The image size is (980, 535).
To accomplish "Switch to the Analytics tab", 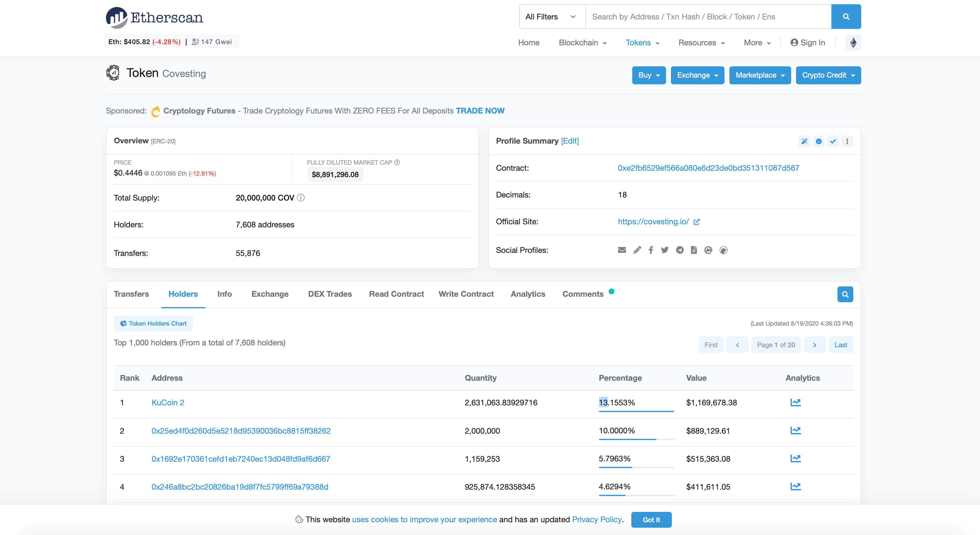I will point(528,294).
